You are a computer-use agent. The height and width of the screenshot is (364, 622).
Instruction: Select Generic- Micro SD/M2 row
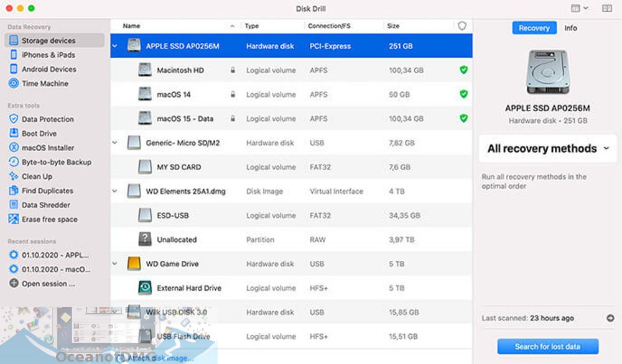(x=291, y=143)
